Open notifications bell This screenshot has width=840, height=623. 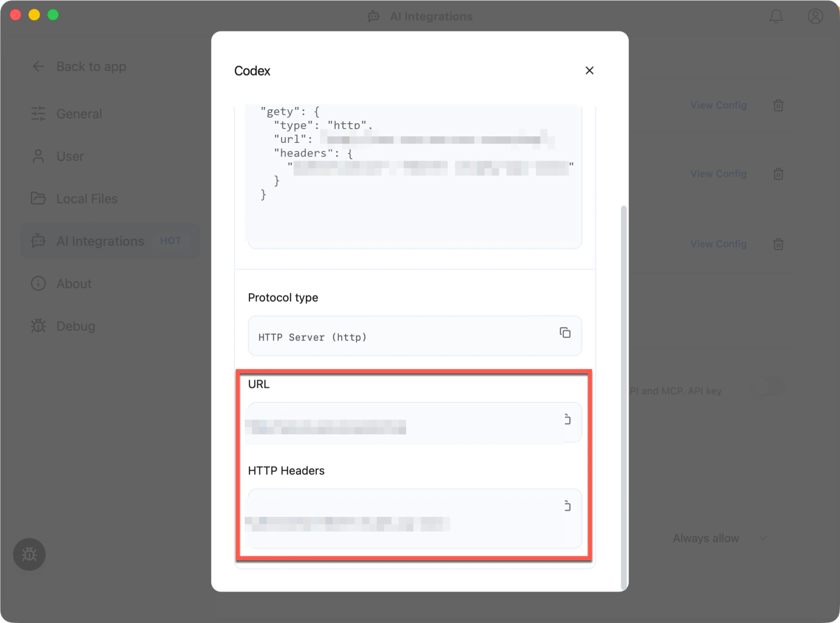click(x=776, y=16)
